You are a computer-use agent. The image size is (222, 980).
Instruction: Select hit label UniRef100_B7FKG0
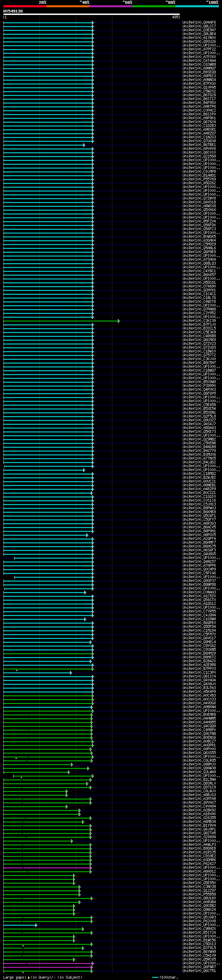199,83
